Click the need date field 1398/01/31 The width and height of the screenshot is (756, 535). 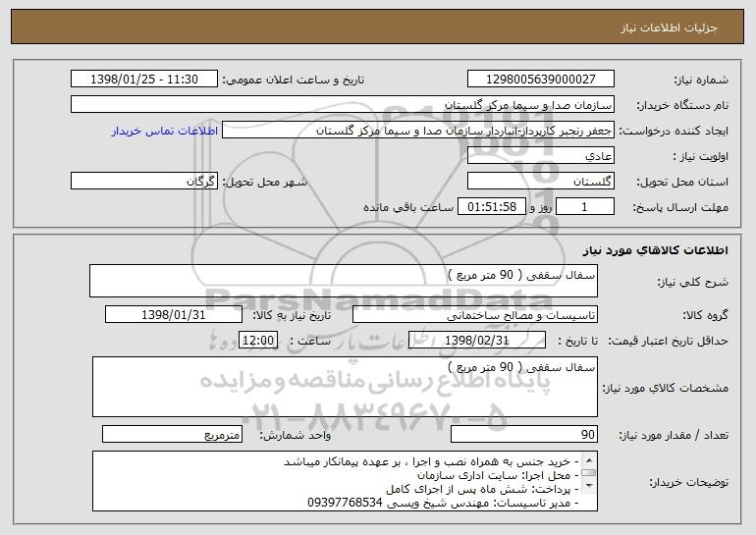[x=174, y=314]
